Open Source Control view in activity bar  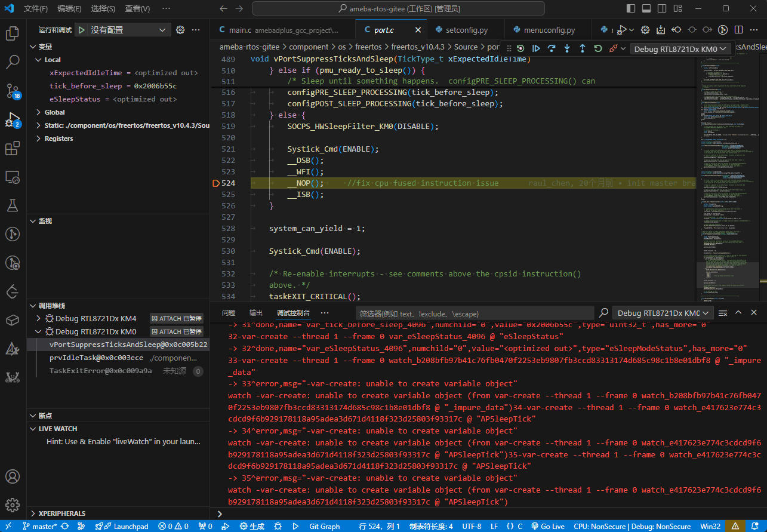tap(13, 91)
